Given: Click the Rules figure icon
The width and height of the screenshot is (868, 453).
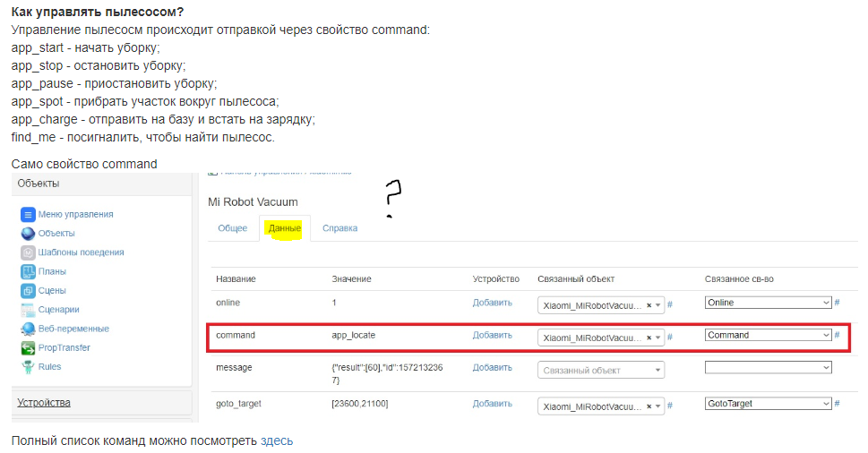Looking at the screenshot, I should coord(28,367).
